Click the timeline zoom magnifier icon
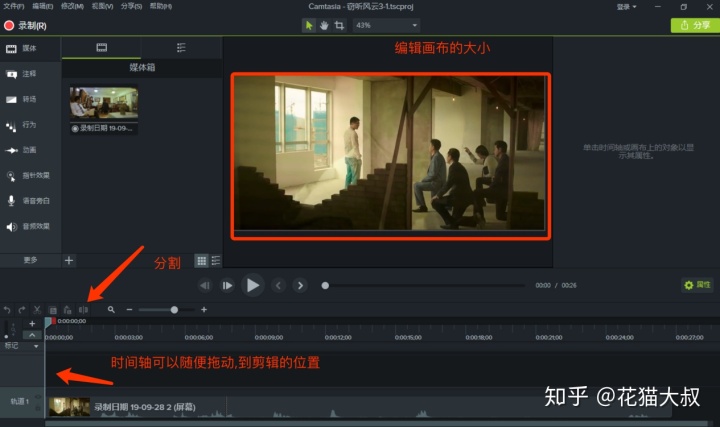Screen dimensions: 720x427 (111, 310)
